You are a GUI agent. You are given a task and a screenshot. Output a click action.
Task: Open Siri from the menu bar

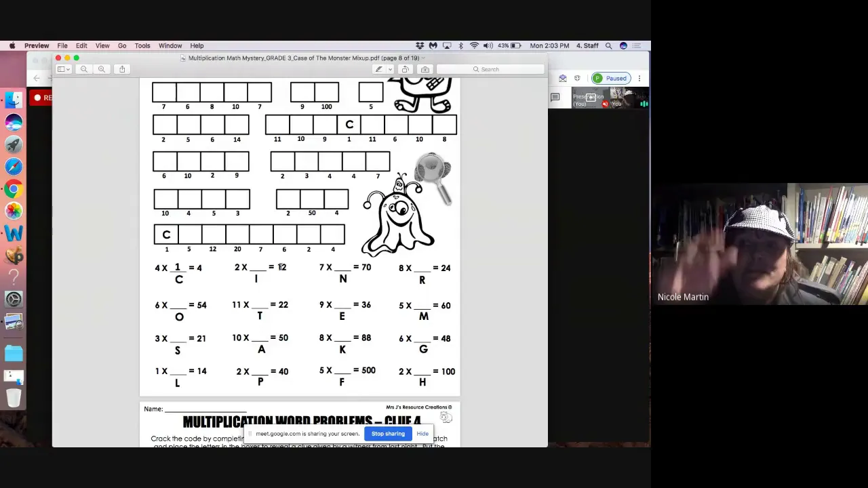623,45
